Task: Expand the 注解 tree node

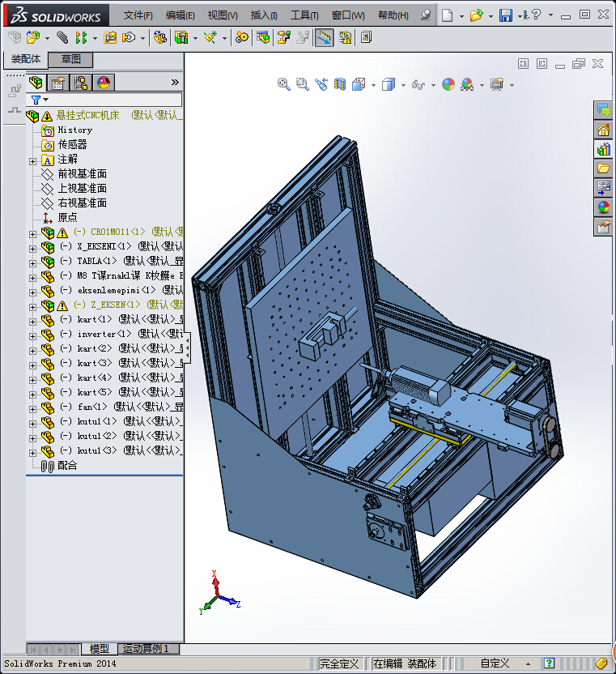Action: 32,161
